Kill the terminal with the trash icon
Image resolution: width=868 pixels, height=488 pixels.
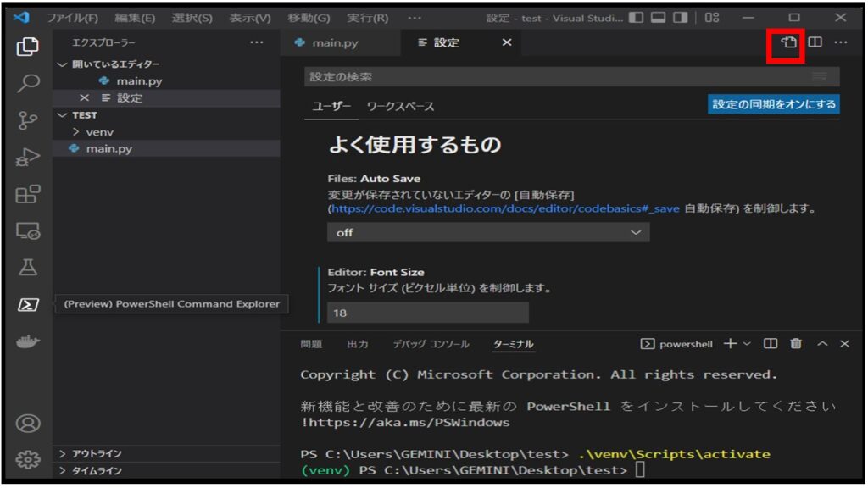click(x=795, y=344)
